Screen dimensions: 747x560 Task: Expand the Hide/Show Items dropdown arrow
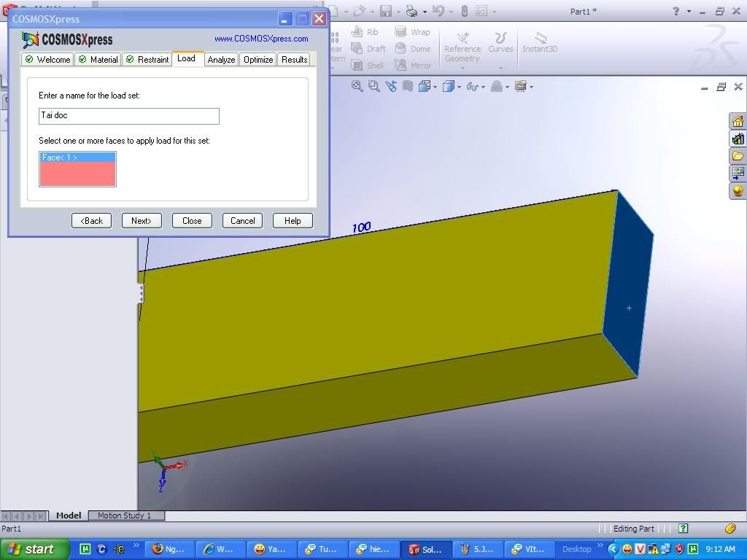[483, 87]
